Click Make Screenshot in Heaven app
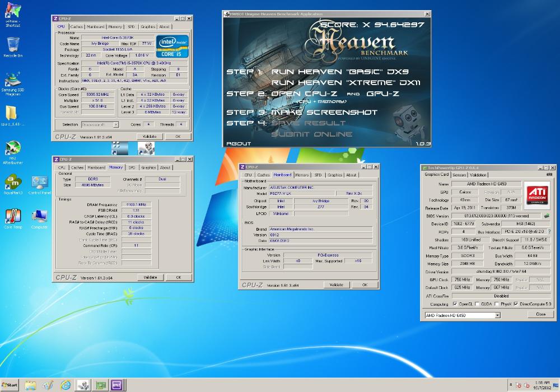This screenshot has width=560, height=392. (324, 113)
